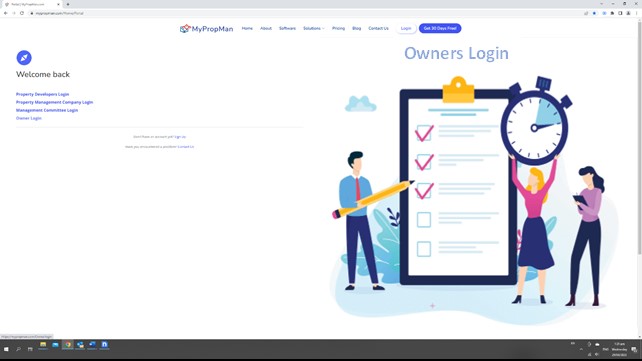Viewport: 642px width, 361px height.
Task: Open the browser profile avatar icon
Action: [628, 13]
